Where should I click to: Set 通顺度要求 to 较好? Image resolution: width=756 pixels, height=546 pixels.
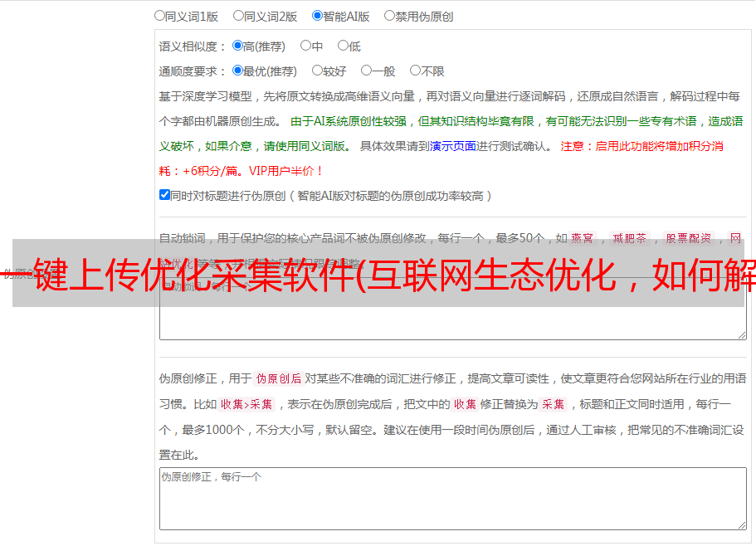pyautogui.click(x=317, y=71)
